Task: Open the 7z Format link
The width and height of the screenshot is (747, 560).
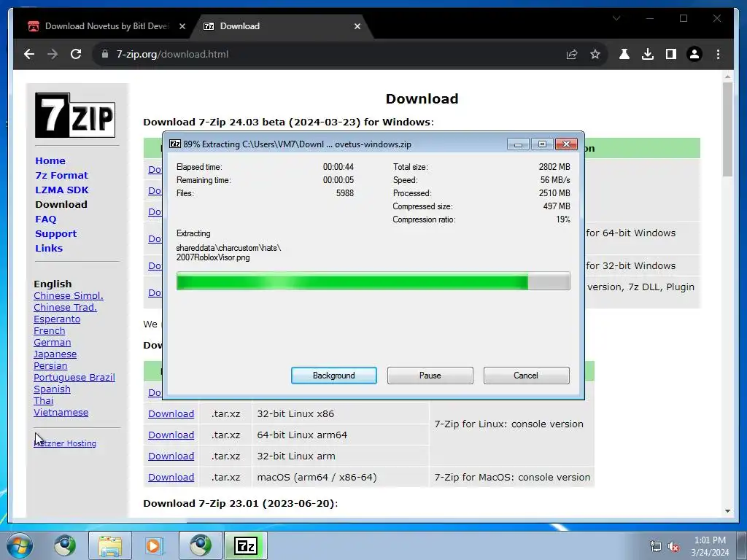Action: [x=61, y=175]
